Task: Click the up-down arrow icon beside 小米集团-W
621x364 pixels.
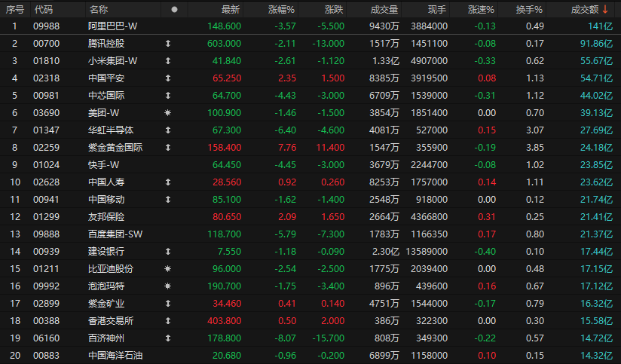Action: (168, 61)
